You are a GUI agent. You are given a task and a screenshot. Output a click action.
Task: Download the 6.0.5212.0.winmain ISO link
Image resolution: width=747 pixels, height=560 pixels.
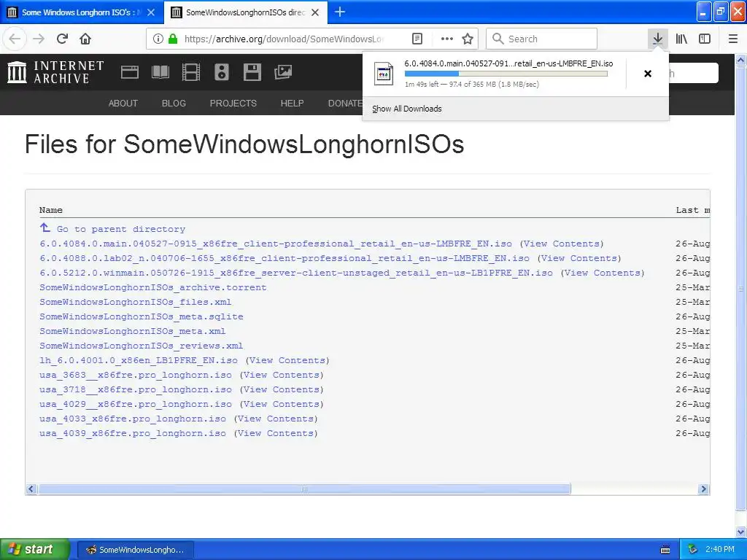click(296, 273)
